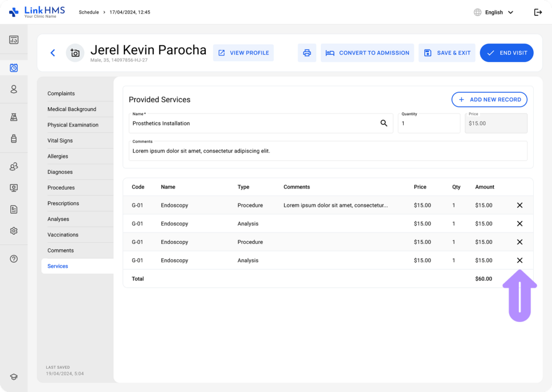
Task: Open the Settings gear in the sidebar
Action: click(14, 230)
